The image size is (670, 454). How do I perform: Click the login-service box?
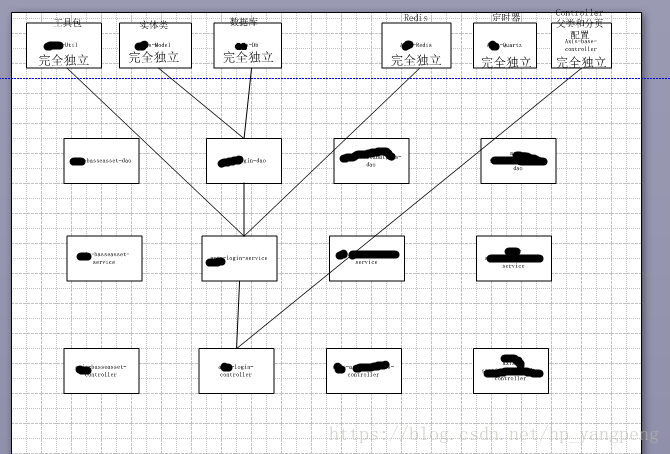[x=239, y=258]
